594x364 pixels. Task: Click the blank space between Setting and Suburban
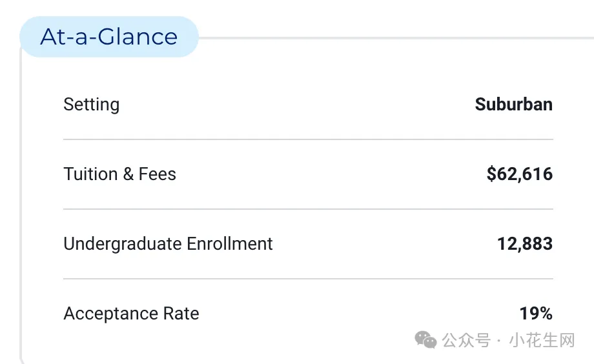coord(298,105)
